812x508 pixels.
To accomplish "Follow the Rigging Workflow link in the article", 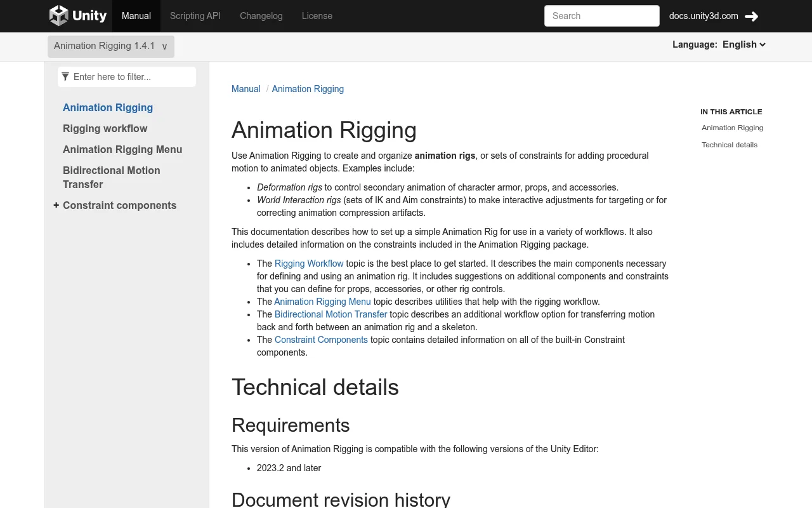I will pos(309,264).
